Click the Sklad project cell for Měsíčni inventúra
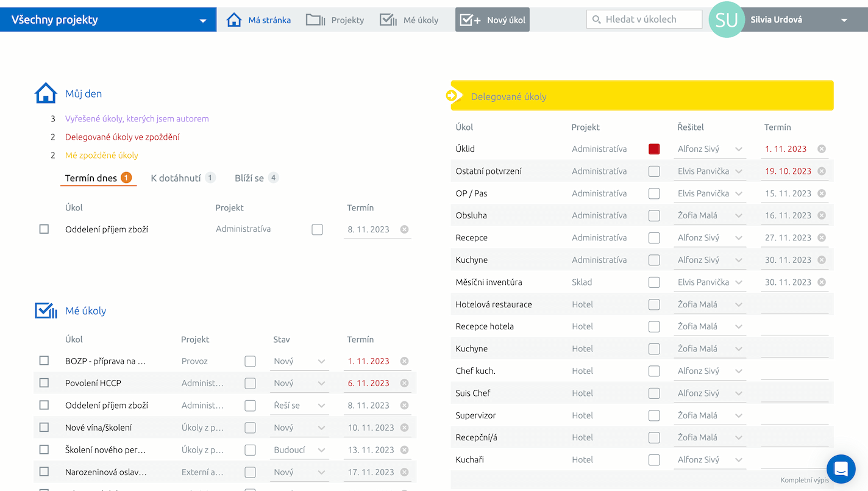This screenshot has height=491, width=868. (582, 282)
